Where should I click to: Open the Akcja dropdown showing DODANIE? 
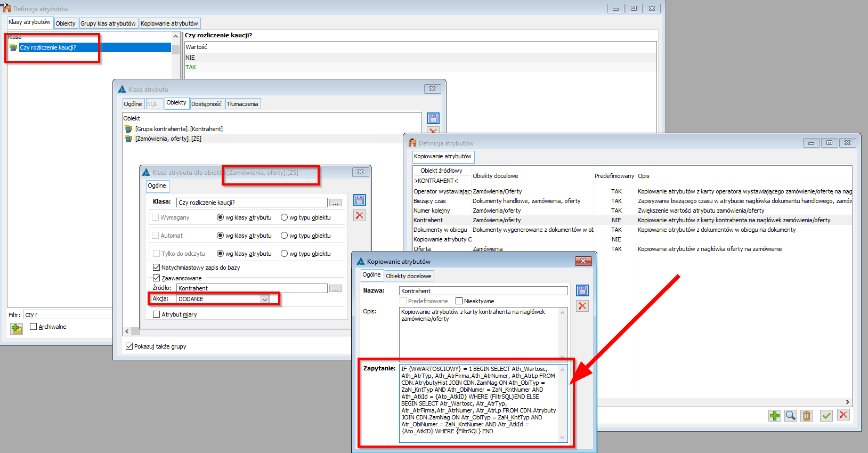(264, 300)
